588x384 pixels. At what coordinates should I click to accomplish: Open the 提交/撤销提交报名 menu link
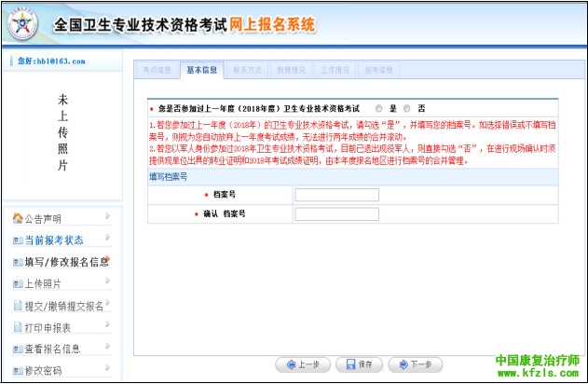pos(64,307)
